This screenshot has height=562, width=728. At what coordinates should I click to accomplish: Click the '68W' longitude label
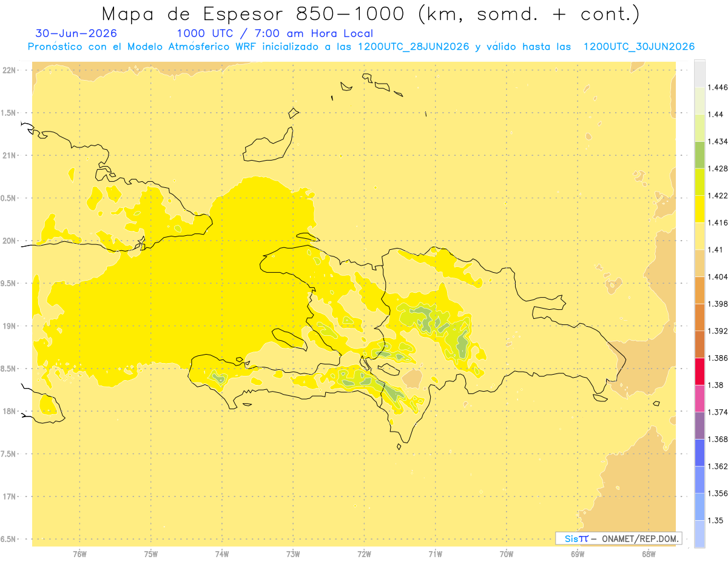click(x=648, y=554)
